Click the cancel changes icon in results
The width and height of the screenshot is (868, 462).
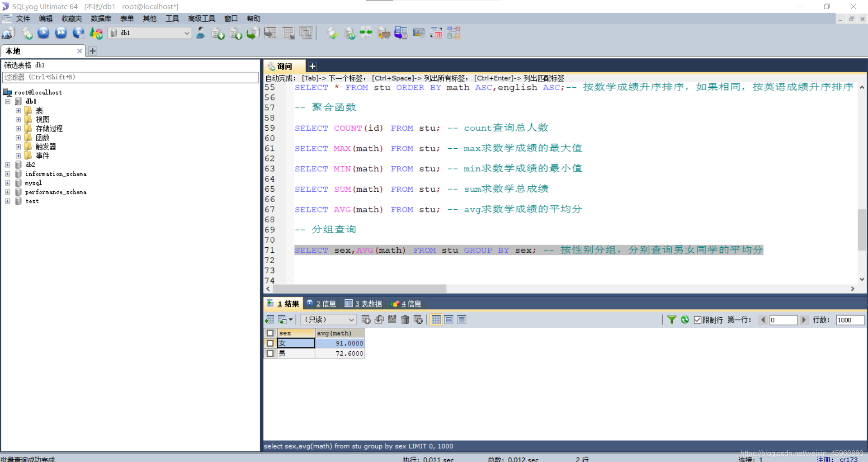point(418,320)
